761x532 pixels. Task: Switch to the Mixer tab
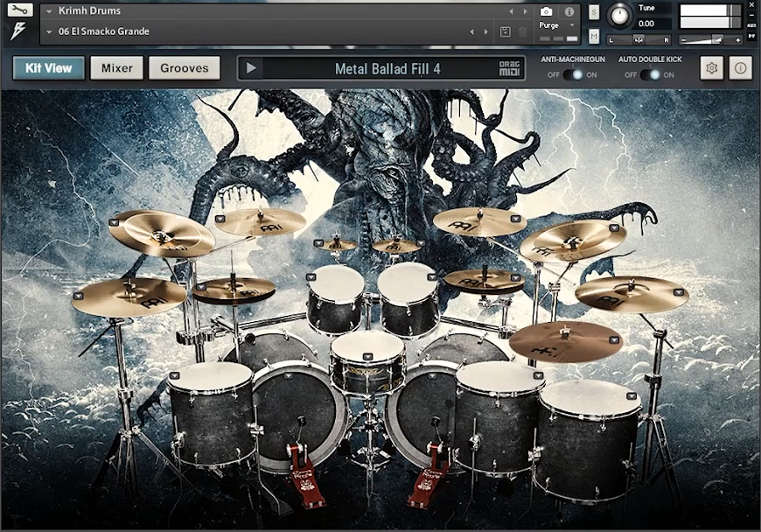[116, 67]
